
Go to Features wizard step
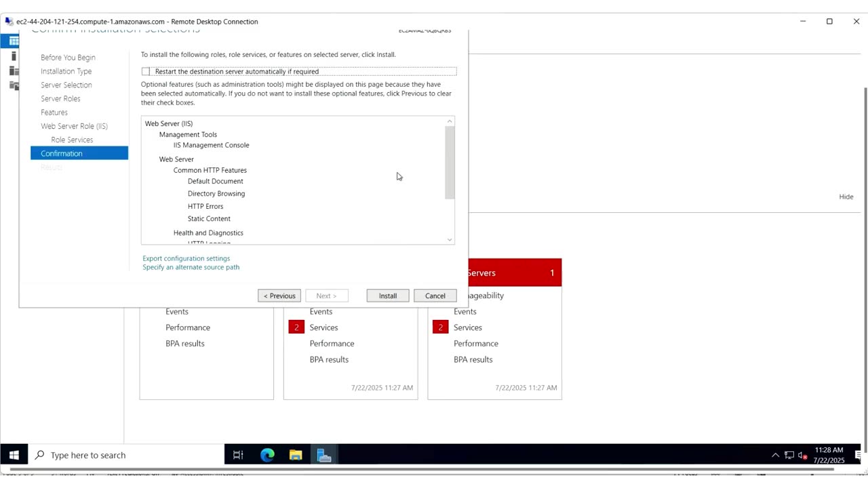(54, 113)
